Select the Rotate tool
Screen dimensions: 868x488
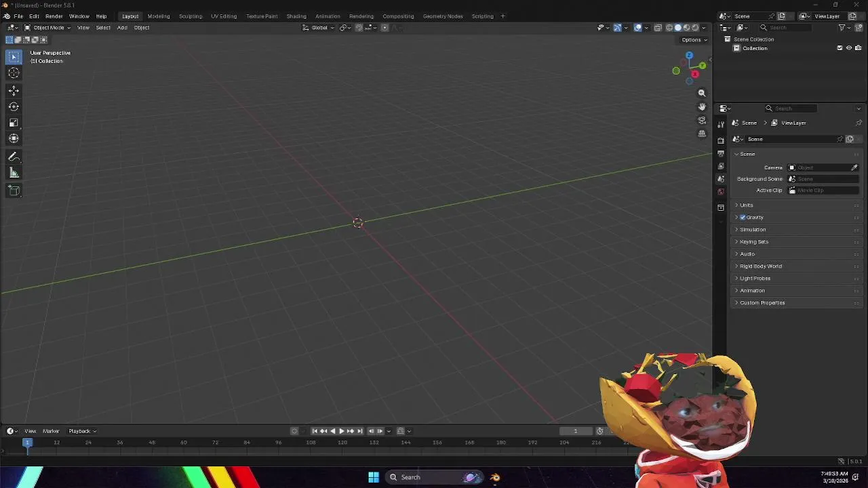(x=14, y=106)
